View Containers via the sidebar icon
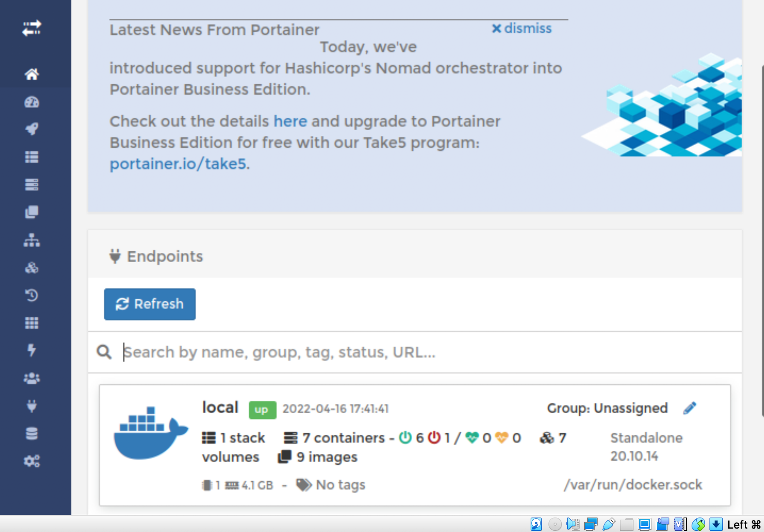The width and height of the screenshot is (764, 532). (32, 184)
